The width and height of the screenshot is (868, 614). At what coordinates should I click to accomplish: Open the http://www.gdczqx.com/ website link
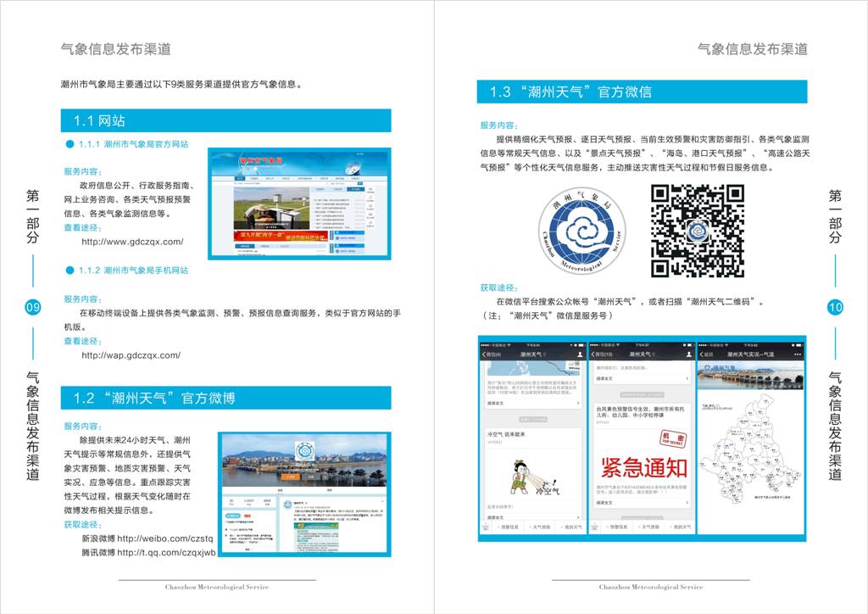pos(132,242)
